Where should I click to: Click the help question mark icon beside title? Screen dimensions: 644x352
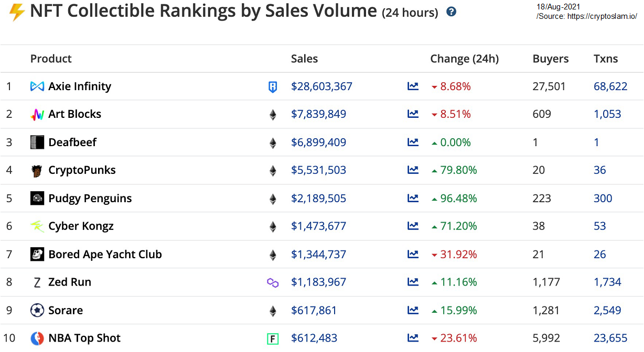[x=451, y=12]
